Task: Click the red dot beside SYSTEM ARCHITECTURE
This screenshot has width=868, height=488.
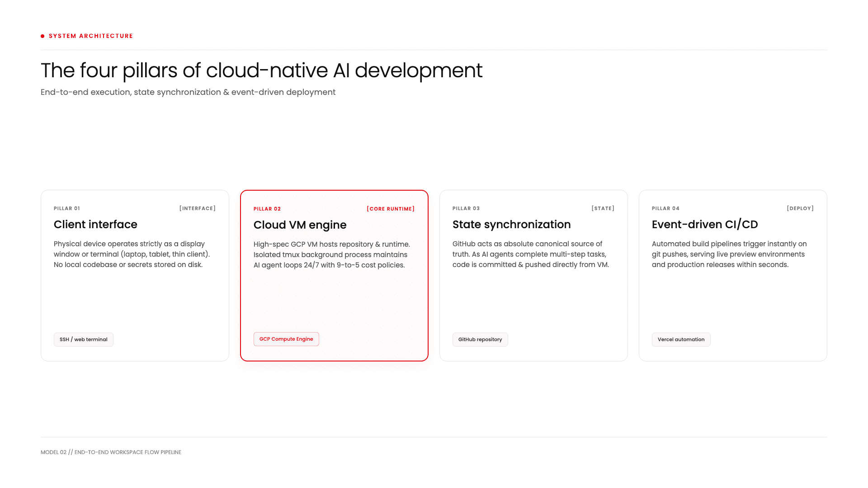Action: [42, 36]
